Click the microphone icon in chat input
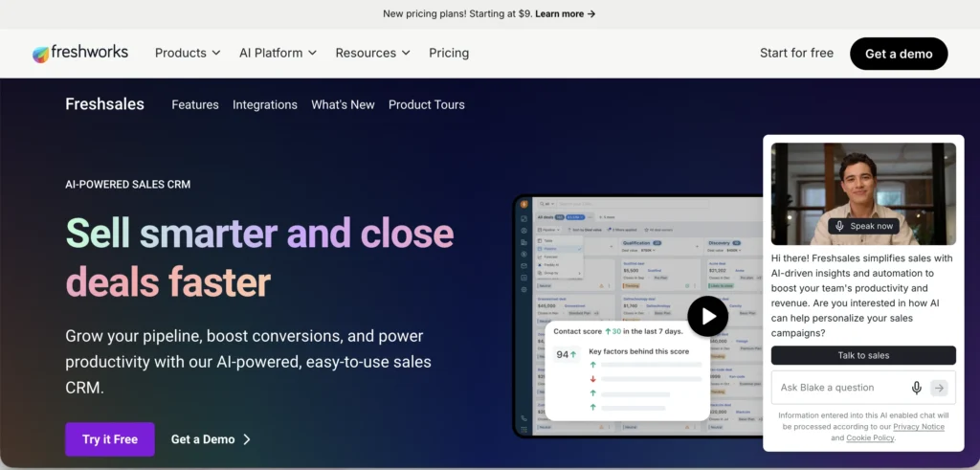Image resolution: width=980 pixels, height=470 pixels. pos(916,388)
